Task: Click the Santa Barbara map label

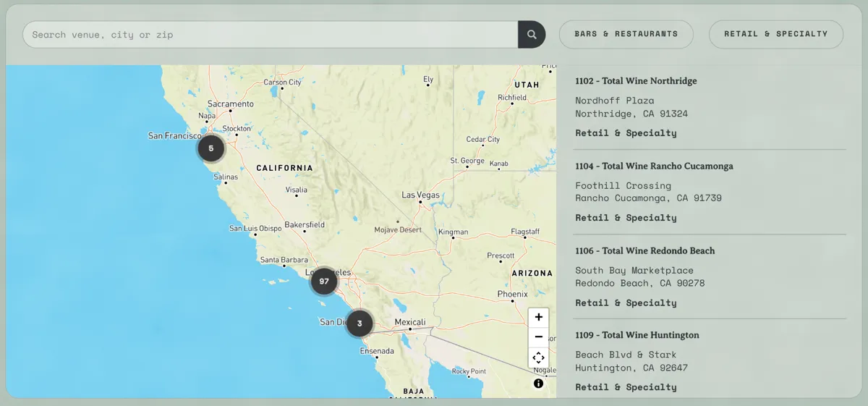Action: 284,260
